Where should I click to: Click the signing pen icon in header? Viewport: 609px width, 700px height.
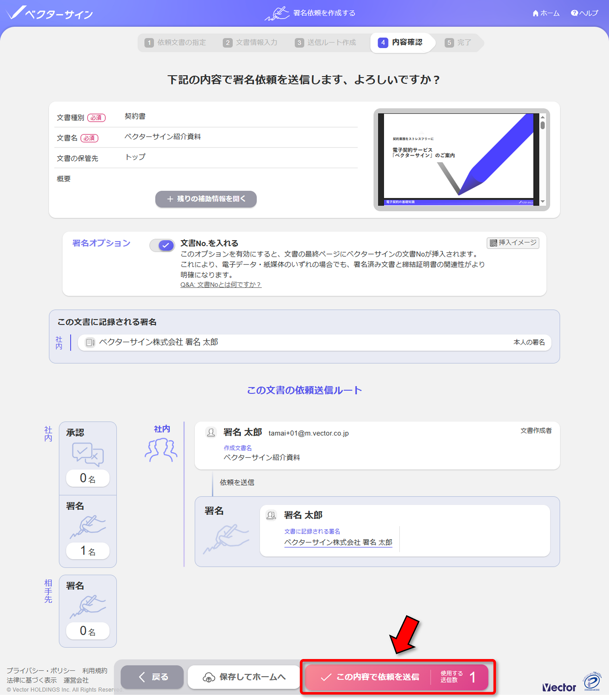pyautogui.click(x=277, y=13)
